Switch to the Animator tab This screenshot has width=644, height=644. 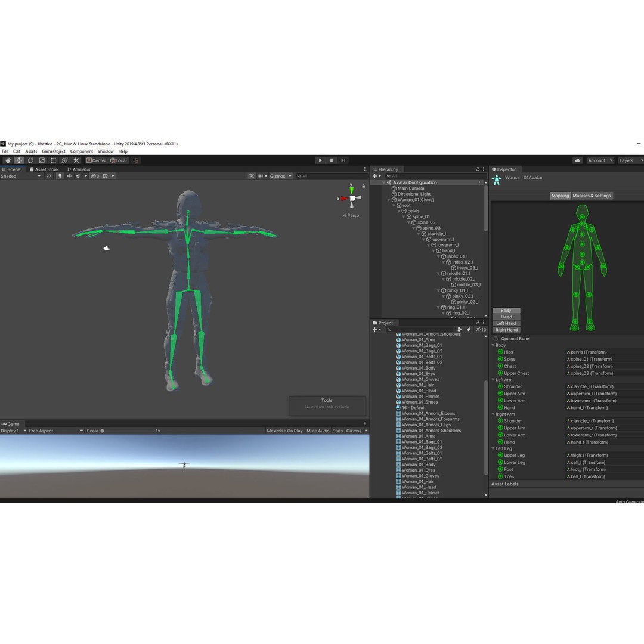(x=79, y=169)
